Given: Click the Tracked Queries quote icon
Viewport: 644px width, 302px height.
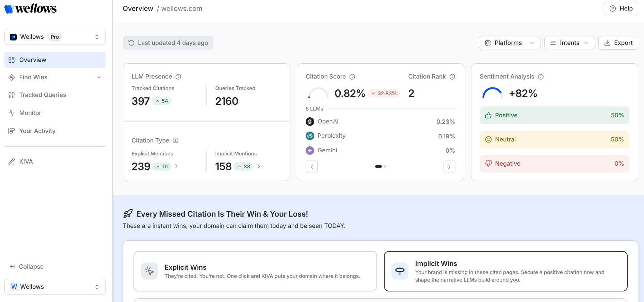Looking at the screenshot, I should coord(12,95).
